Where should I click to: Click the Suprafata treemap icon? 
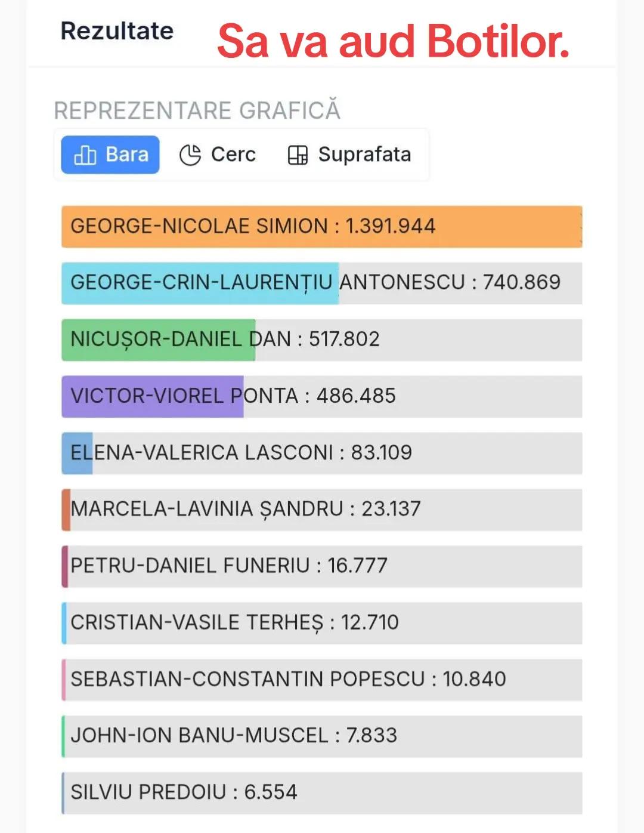coord(298,155)
